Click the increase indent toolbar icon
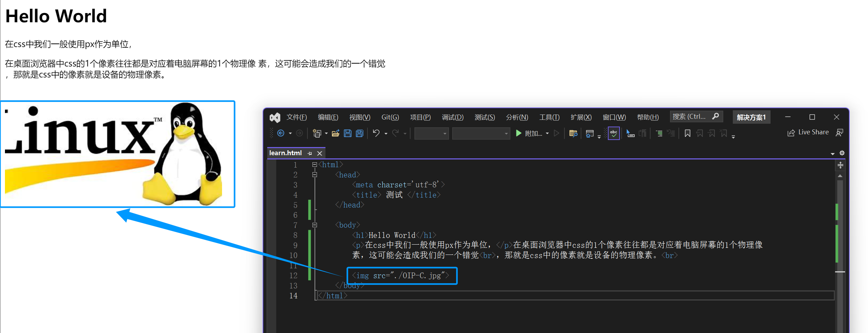The image size is (868, 333). (659, 133)
